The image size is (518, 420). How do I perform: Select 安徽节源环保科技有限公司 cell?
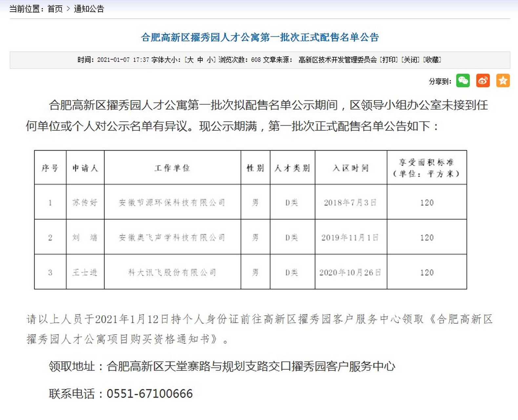click(172, 202)
